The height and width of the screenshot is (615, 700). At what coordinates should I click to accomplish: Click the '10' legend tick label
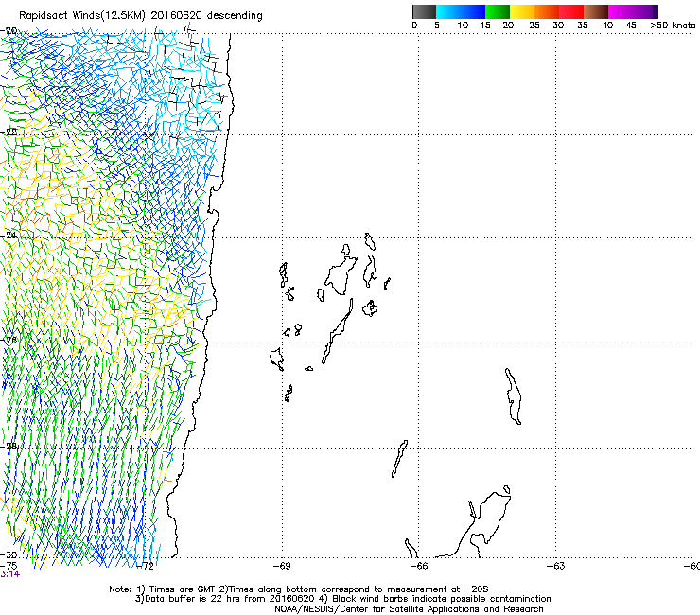click(x=463, y=26)
